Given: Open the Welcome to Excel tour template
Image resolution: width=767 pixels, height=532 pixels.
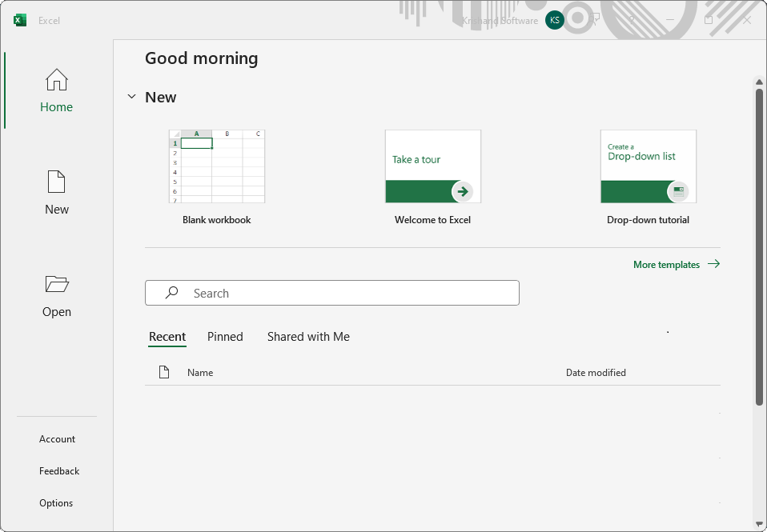Looking at the screenshot, I should pyautogui.click(x=433, y=178).
